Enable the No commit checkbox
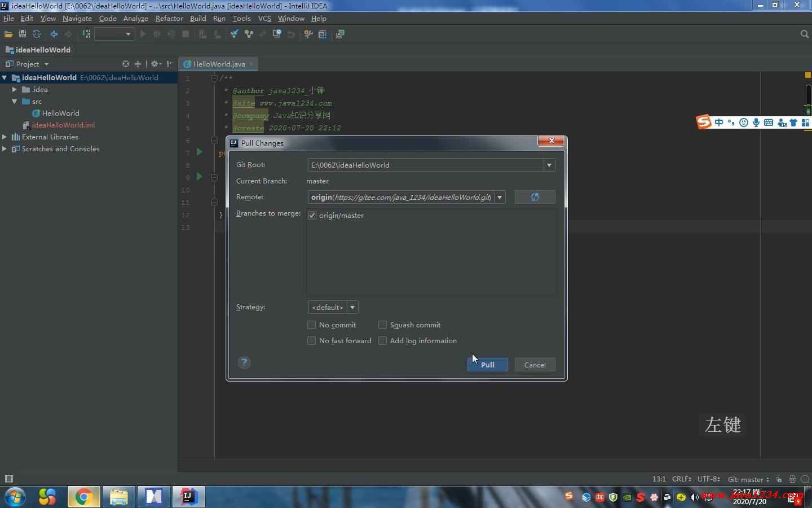Image resolution: width=812 pixels, height=508 pixels. pyautogui.click(x=311, y=325)
